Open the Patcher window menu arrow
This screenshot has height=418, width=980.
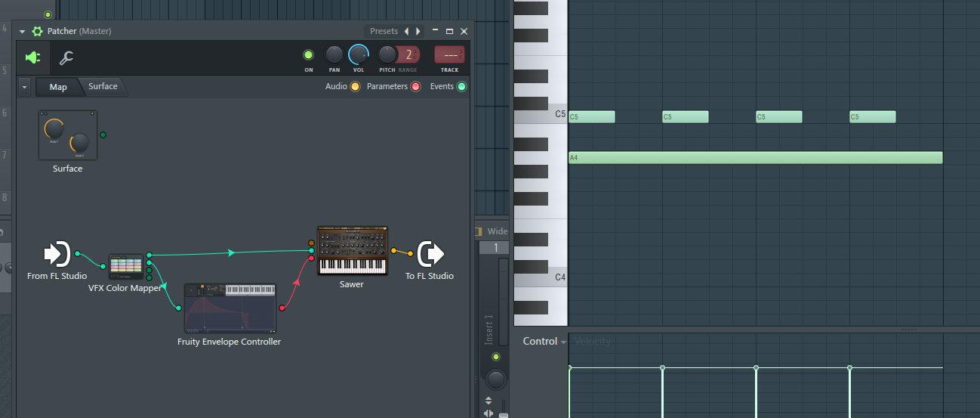[x=23, y=32]
